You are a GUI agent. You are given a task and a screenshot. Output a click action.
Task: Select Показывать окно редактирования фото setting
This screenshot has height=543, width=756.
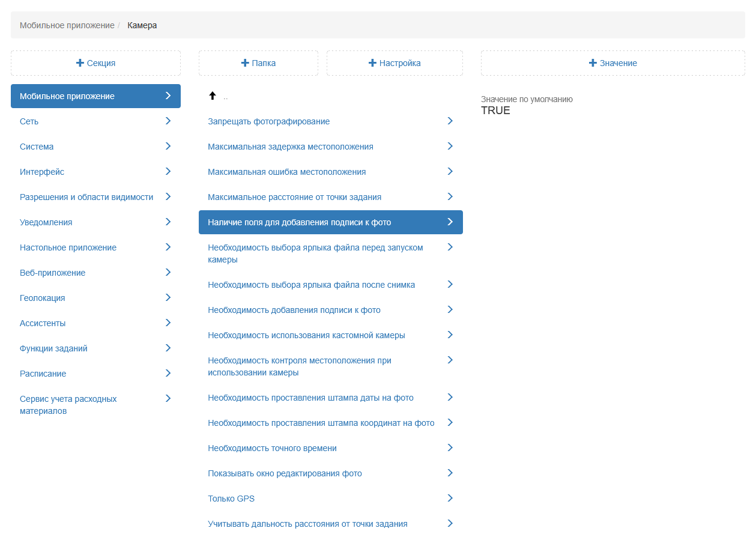[285, 473]
